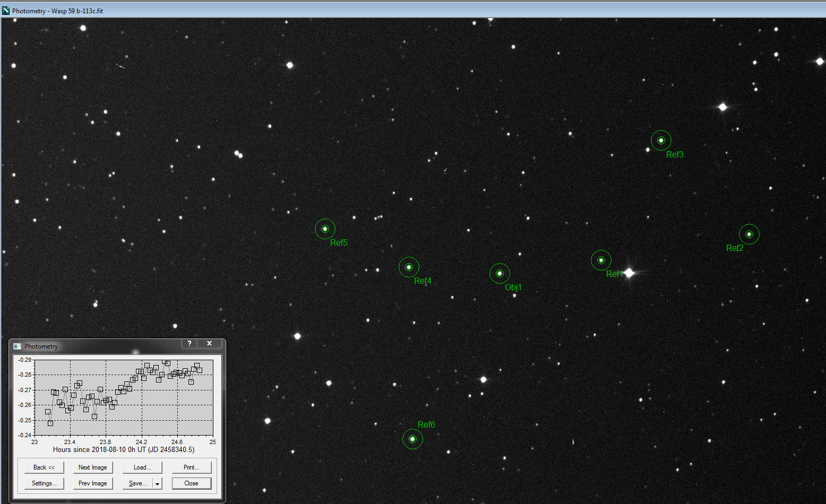Open photometry Settings...
The width and height of the screenshot is (826, 504).
click(44, 483)
